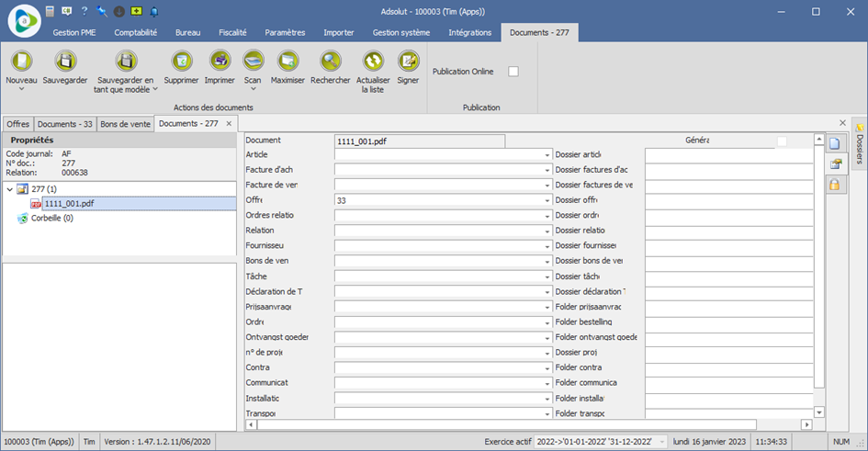This screenshot has height=451, width=868.
Task: Click the bell notification icon
Action: pos(154,11)
